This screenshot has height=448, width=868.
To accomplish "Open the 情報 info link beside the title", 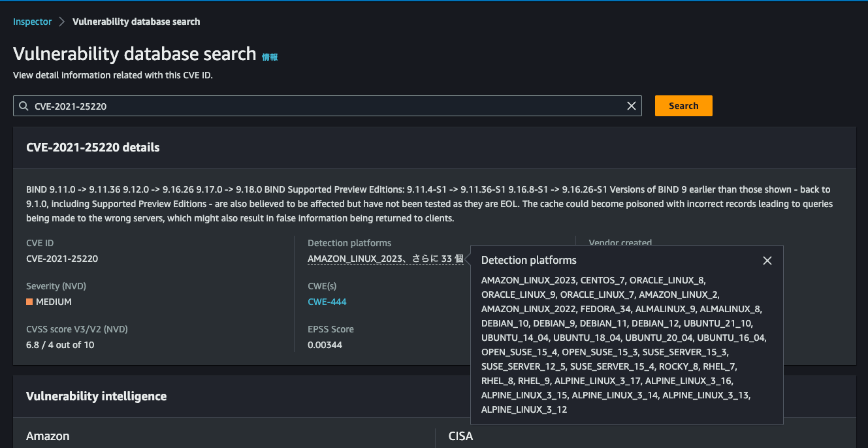I will pos(270,57).
